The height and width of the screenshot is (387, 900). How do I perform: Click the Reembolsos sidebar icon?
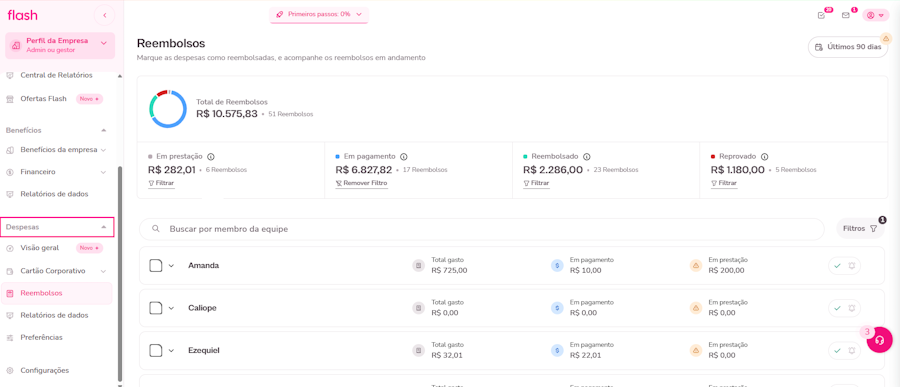pyautogui.click(x=10, y=293)
